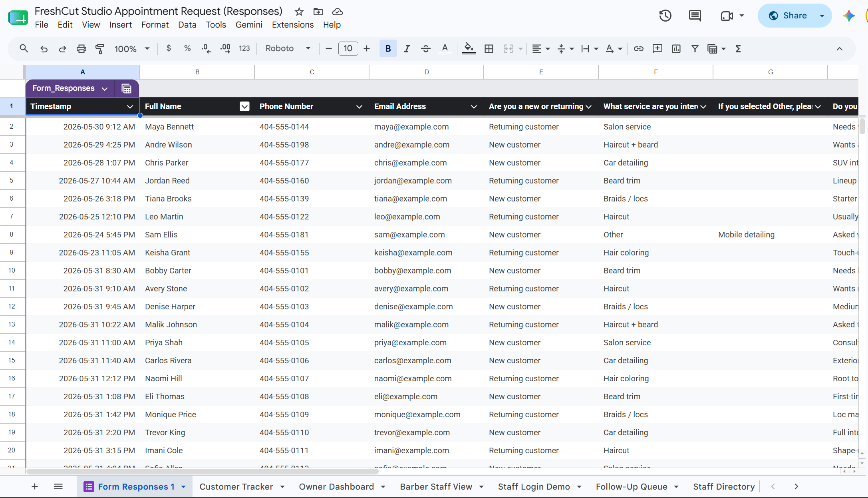Increase the font size
Viewport: 868px width, 498px height.
pos(367,49)
